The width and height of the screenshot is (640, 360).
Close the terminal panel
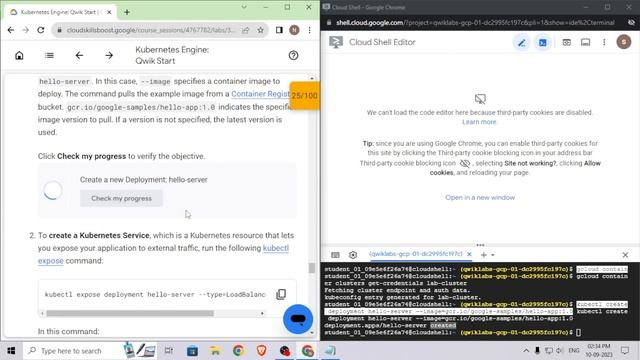pos(625,255)
